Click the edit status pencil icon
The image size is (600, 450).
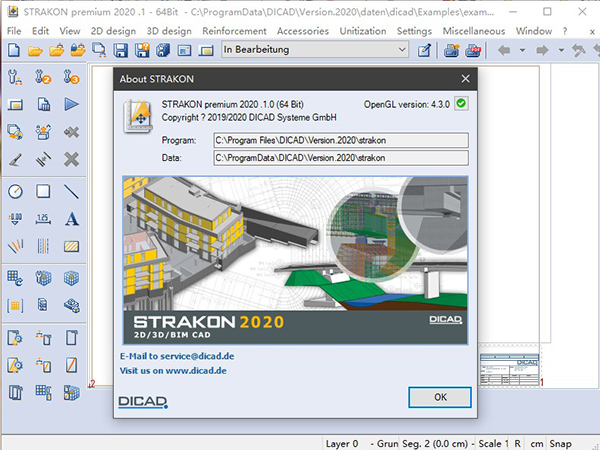424,50
